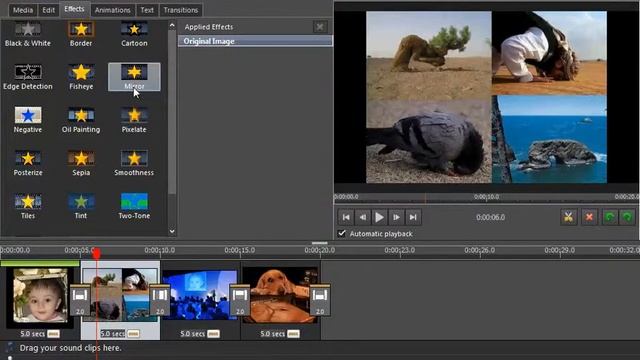Image resolution: width=640 pixels, height=360 pixels.
Task: Select the Sepia effect
Action: (81, 163)
